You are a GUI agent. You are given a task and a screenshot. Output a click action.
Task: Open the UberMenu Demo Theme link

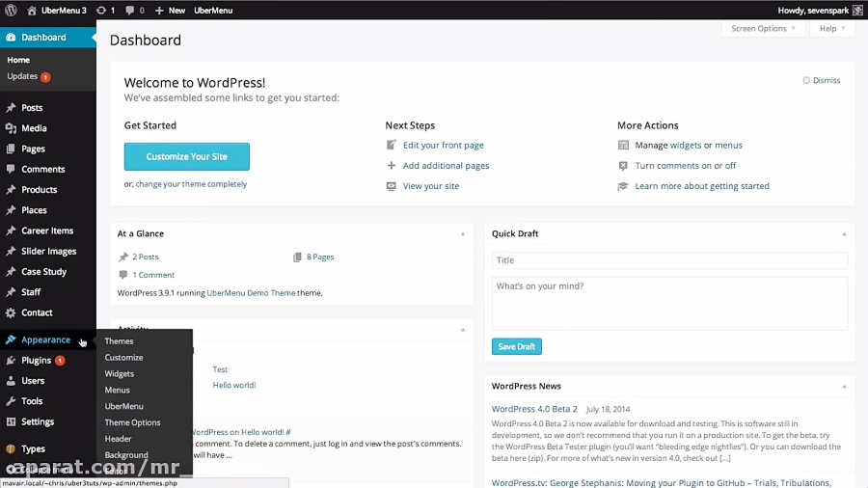click(251, 292)
